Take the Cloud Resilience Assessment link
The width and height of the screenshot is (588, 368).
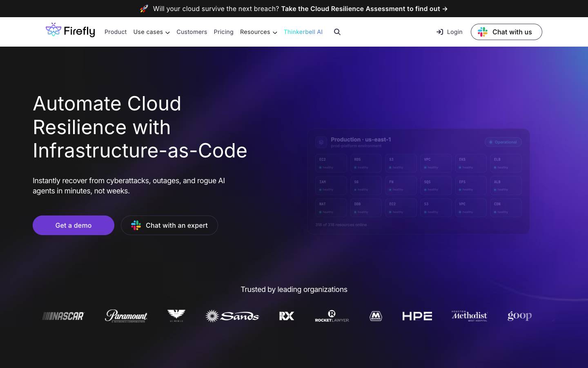[364, 9]
